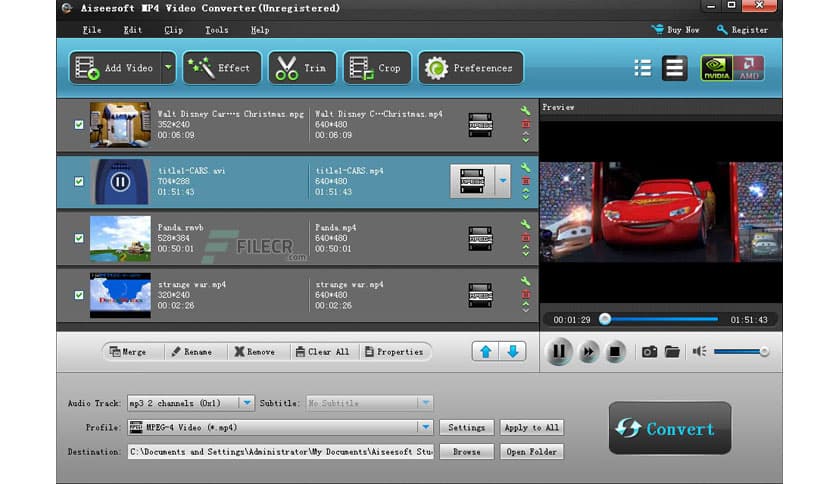Toggle NVIDIA acceleration icon
This screenshot has height=484, width=836.
716,68
